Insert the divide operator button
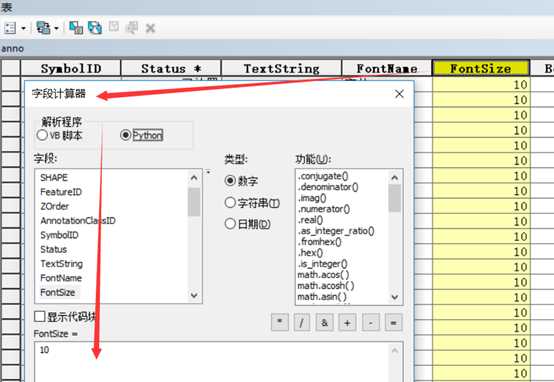Viewport: 554px width, 382px height. click(x=302, y=322)
